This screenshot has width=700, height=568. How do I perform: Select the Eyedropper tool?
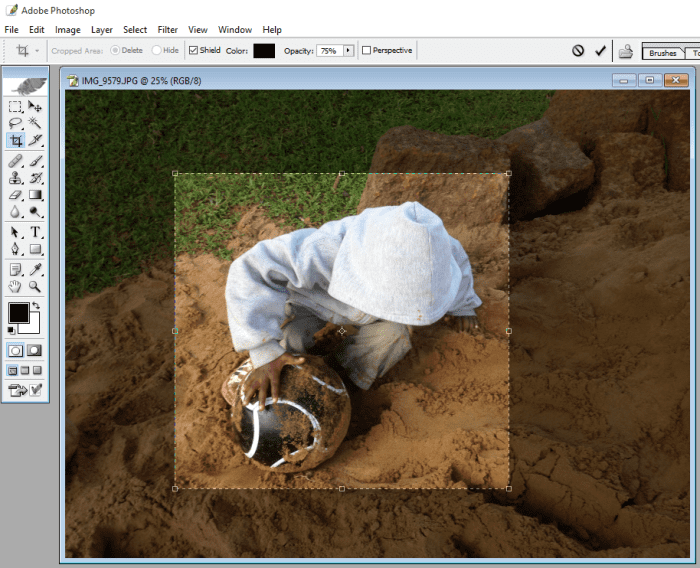click(x=35, y=269)
